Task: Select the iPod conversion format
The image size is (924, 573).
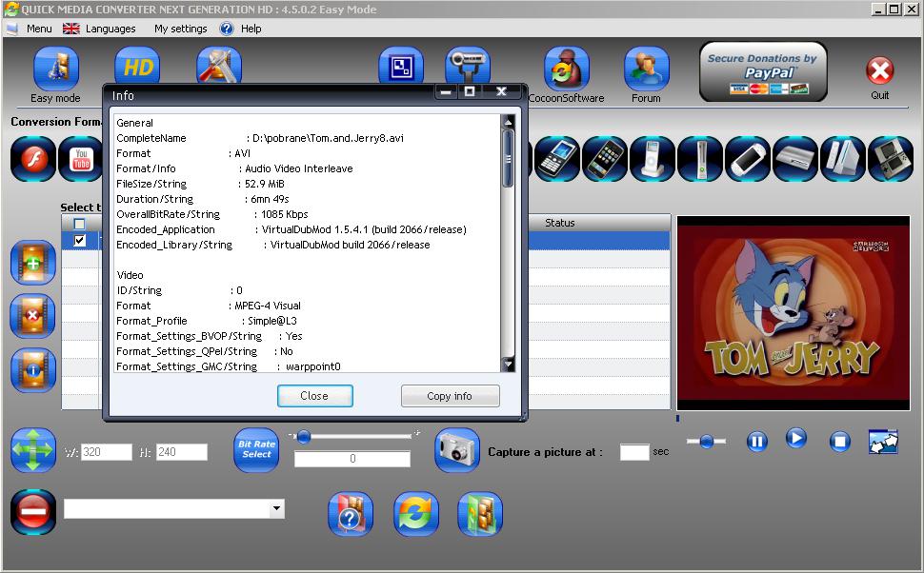Action: tap(653, 159)
